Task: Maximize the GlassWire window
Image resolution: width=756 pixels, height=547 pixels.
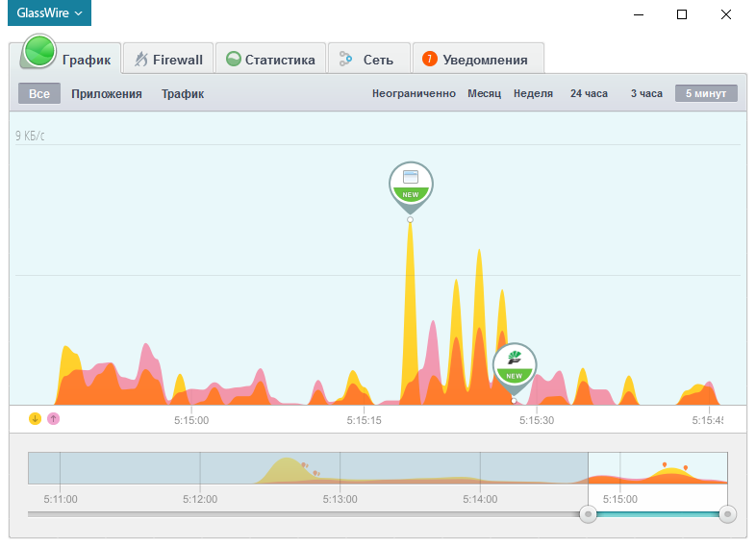Action: 682,14
